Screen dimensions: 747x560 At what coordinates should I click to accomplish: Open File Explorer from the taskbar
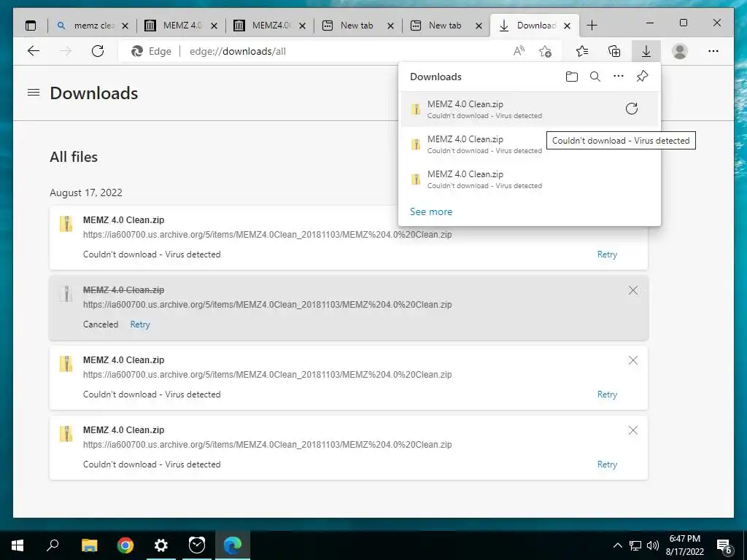(x=89, y=545)
